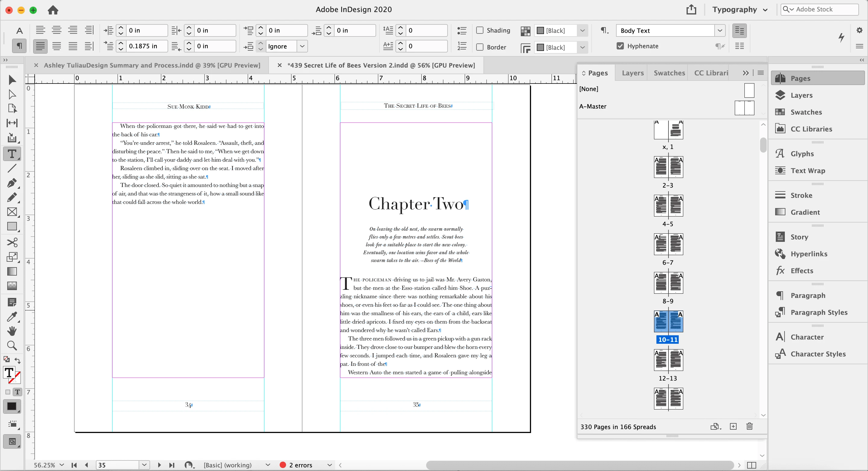Select the Direct Selection tool
868x471 pixels.
(12, 94)
